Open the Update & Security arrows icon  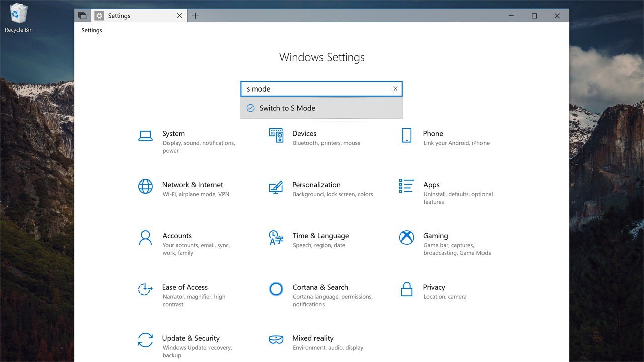click(x=145, y=340)
